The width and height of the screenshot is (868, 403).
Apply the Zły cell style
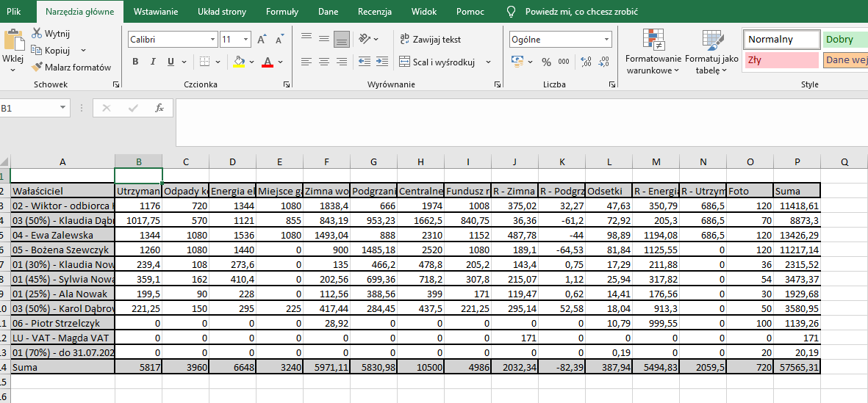tap(781, 60)
